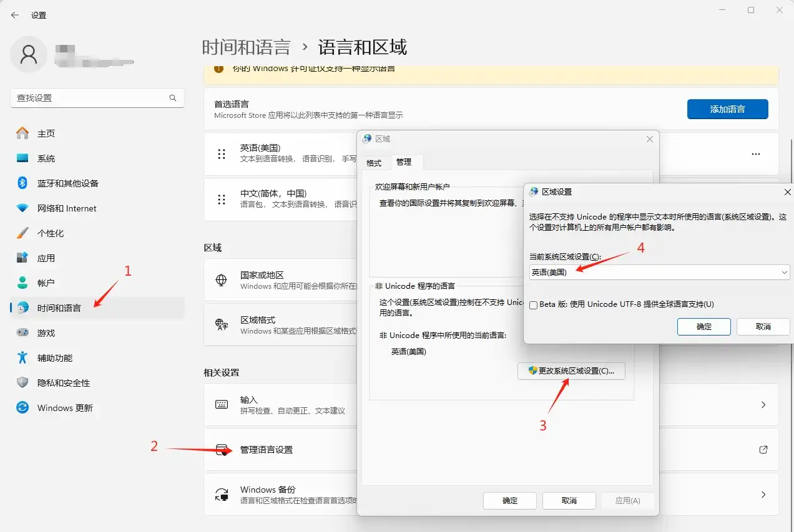Screen dimensions: 794x532
Task: Click the 相关设置 section heading
Action: point(222,372)
